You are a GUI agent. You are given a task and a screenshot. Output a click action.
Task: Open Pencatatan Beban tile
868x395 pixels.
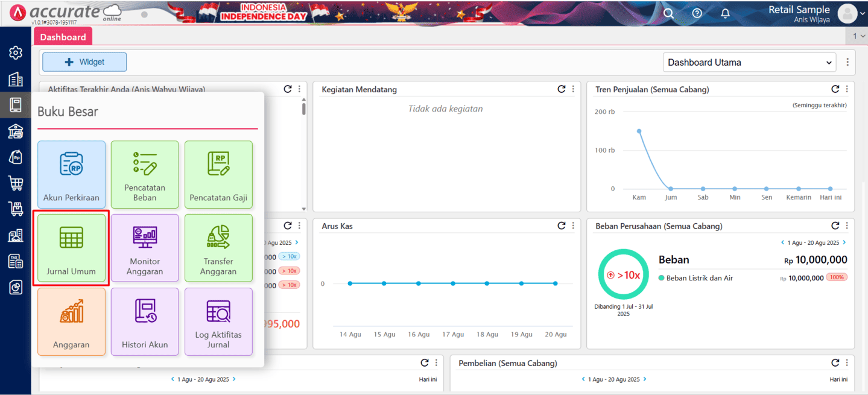tap(145, 175)
